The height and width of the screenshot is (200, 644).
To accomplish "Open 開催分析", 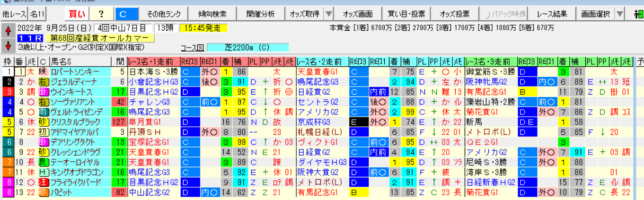I will [260, 14].
